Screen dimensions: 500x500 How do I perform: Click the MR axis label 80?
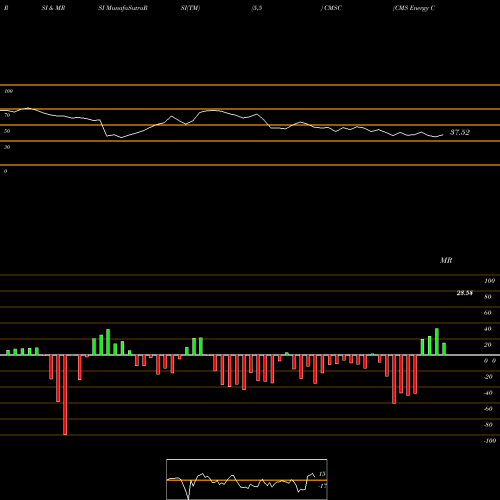(488, 297)
